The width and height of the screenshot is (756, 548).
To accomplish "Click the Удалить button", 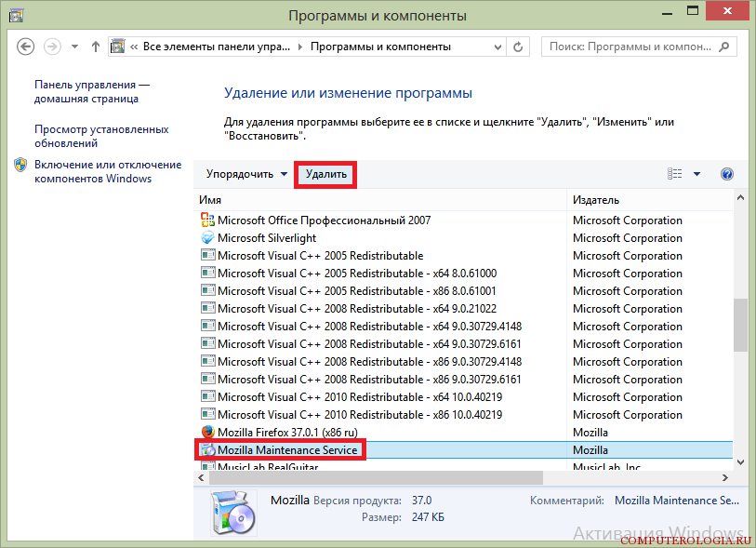I will [x=326, y=174].
